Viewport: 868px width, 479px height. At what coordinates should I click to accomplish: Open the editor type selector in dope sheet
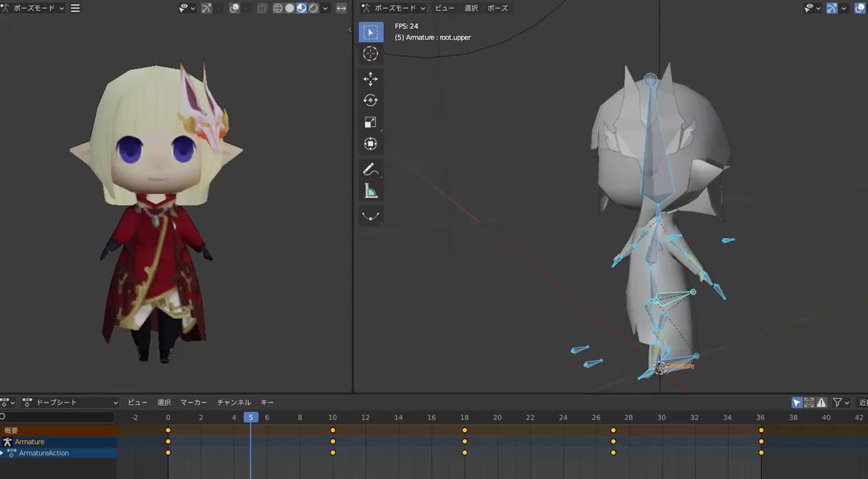(7, 402)
